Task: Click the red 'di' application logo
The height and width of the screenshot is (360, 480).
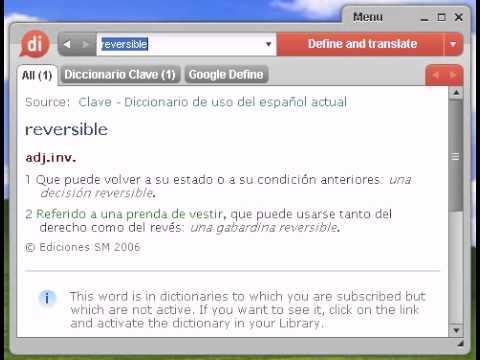Action: [x=34, y=44]
